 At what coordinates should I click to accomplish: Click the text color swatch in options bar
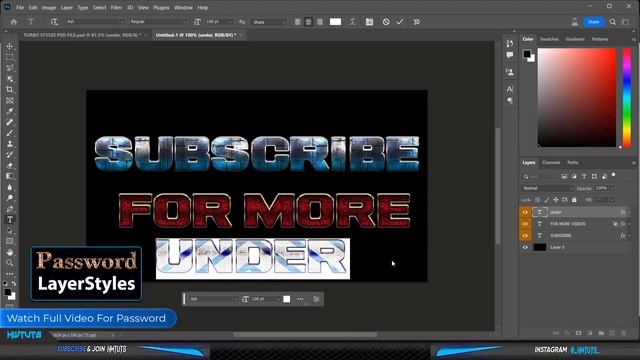336,22
